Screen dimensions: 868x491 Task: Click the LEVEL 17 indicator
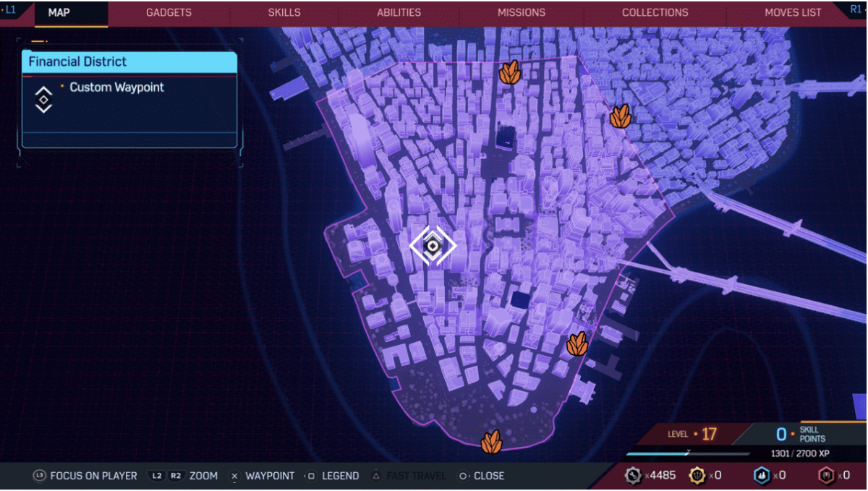692,434
